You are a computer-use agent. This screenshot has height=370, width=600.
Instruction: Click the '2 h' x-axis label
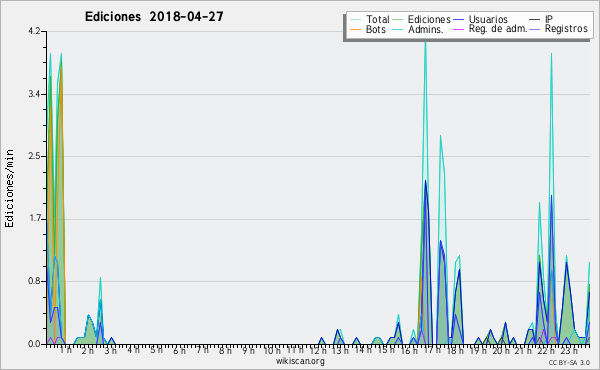[88, 350]
